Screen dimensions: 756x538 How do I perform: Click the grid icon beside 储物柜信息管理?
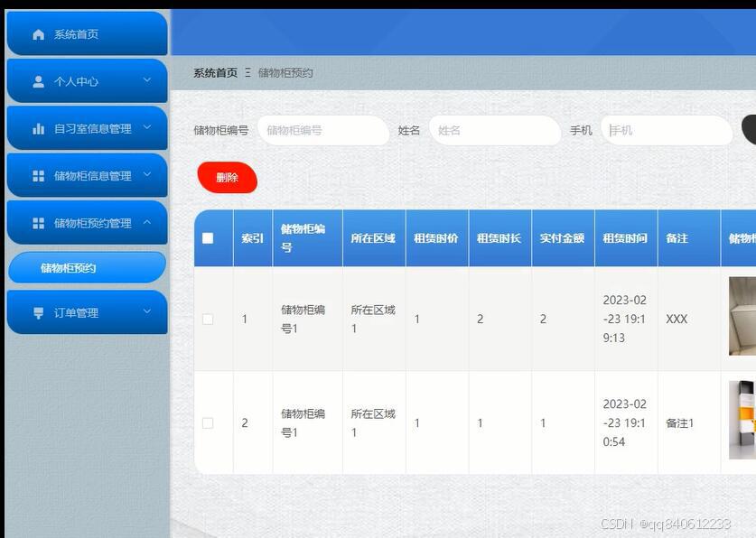coord(37,174)
